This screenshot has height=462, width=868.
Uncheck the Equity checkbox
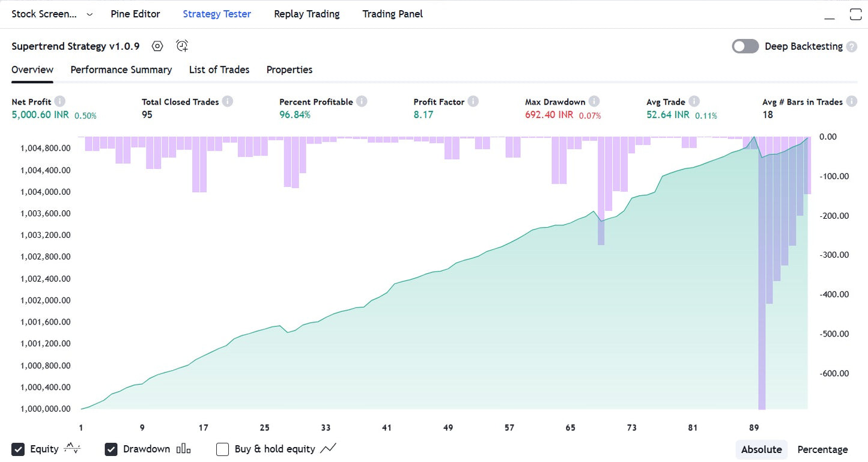[18, 449]
